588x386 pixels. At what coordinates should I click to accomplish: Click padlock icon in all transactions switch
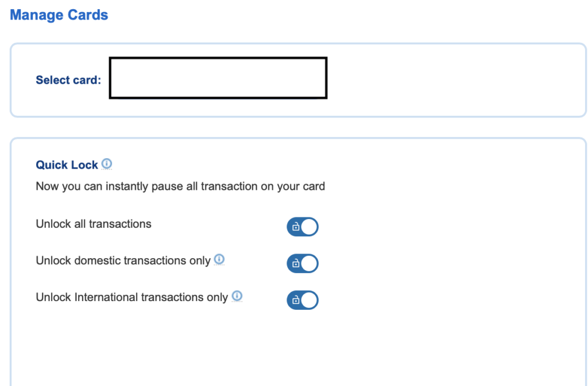pyautogui.click(x=296, y=227)
